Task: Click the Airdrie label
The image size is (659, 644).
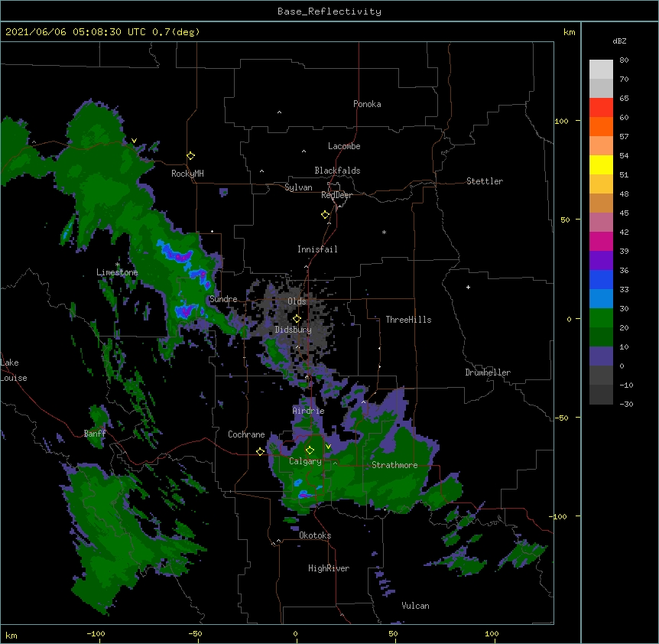Action: [309, 411]
